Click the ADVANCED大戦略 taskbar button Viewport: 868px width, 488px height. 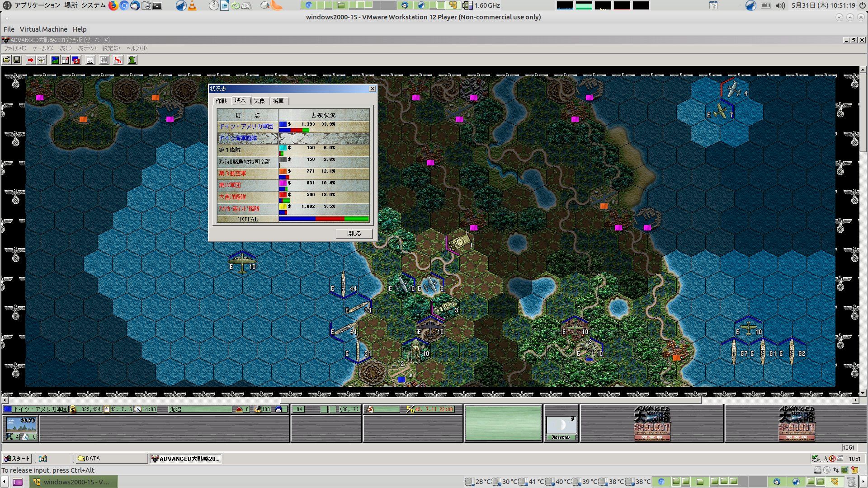(x=185, y=459)
